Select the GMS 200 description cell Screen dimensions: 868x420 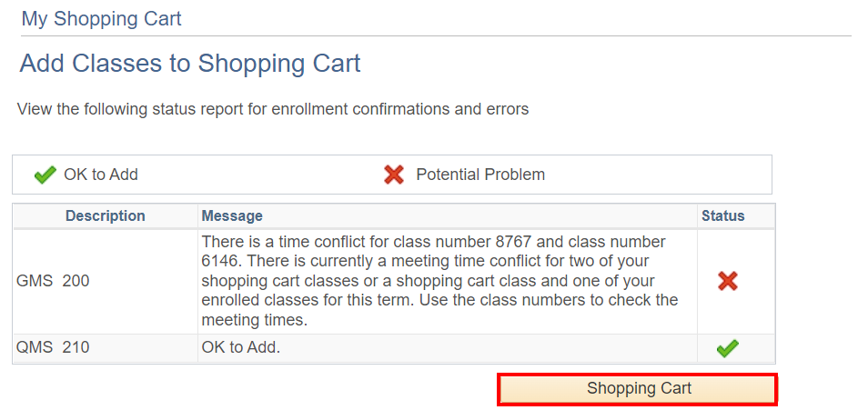click(x=53, y=281)
